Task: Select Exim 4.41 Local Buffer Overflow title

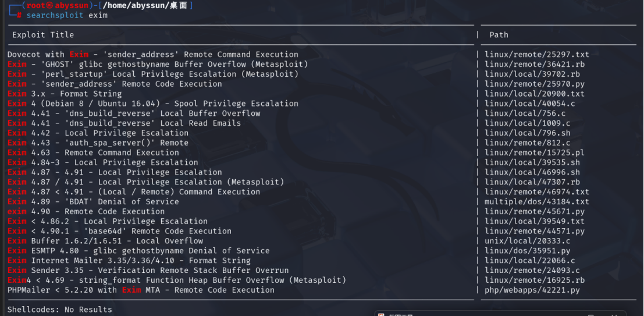Action: pos(134,113)
